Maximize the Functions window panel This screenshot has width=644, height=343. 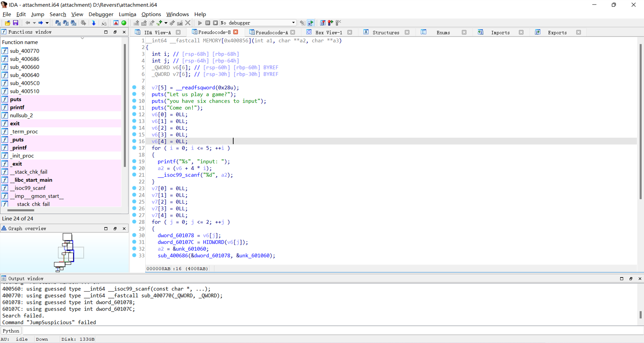coord(106,32)
